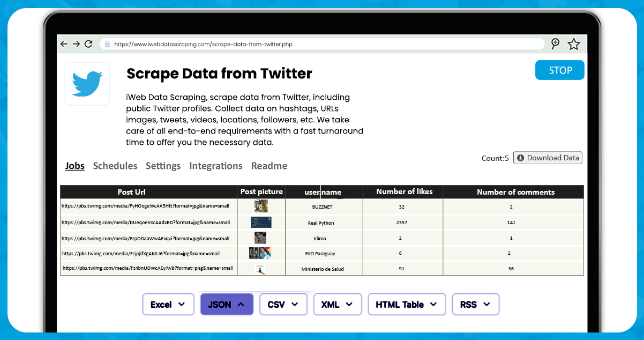Switch to the Readme tab

click(269, 166)
